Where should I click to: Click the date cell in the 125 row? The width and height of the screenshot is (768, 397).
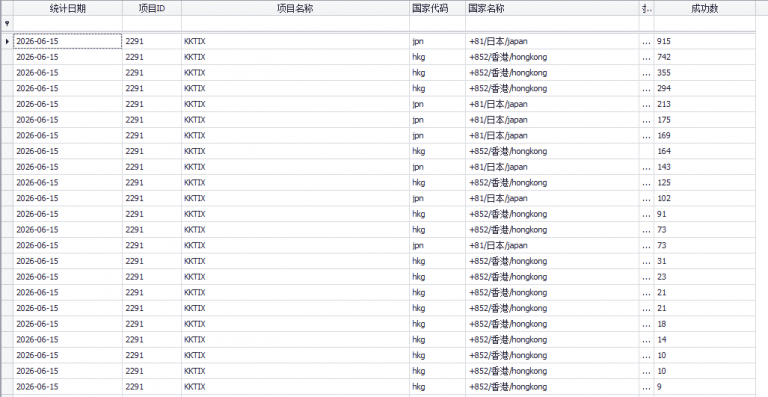point(68,183)
